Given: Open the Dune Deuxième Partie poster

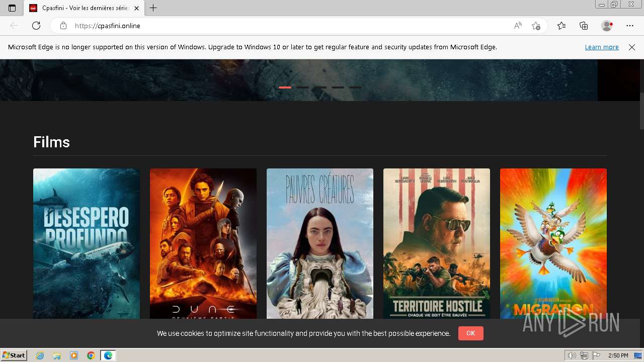Looking at the screenshot, I should click(203, 243).
